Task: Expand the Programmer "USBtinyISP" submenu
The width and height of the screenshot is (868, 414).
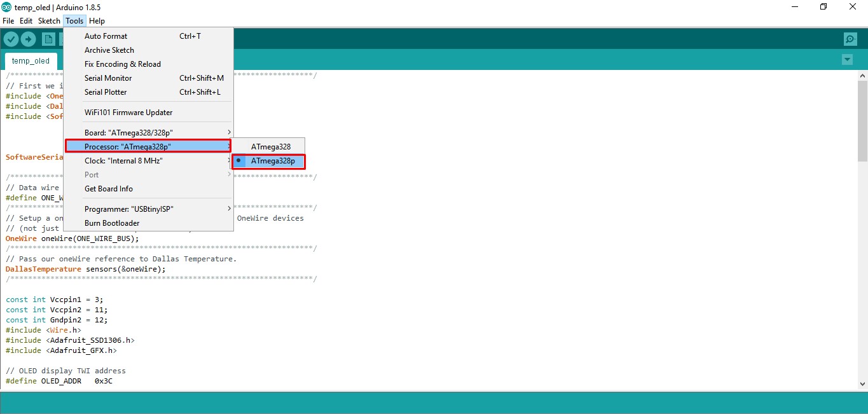Action: tap(148, 209)
